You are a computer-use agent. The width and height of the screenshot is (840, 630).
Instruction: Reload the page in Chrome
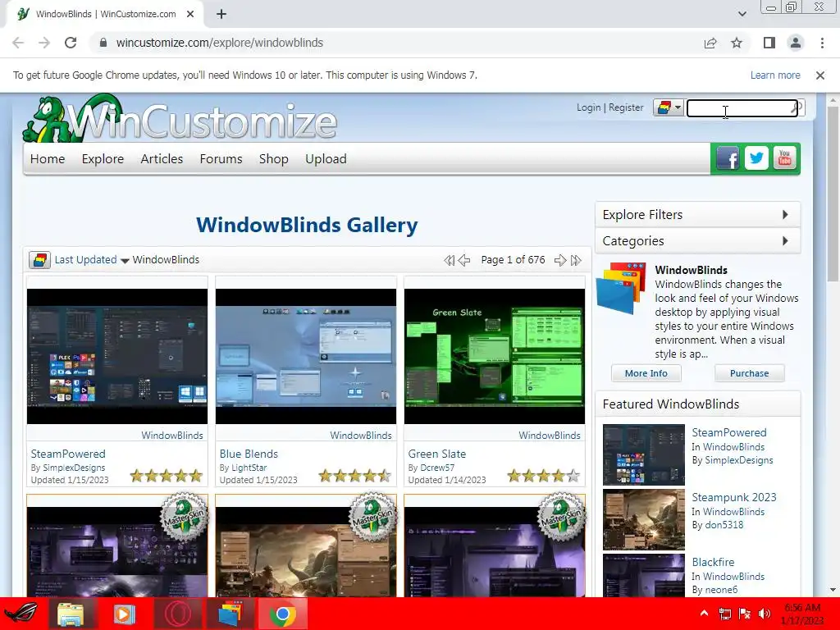click(71, 43)
